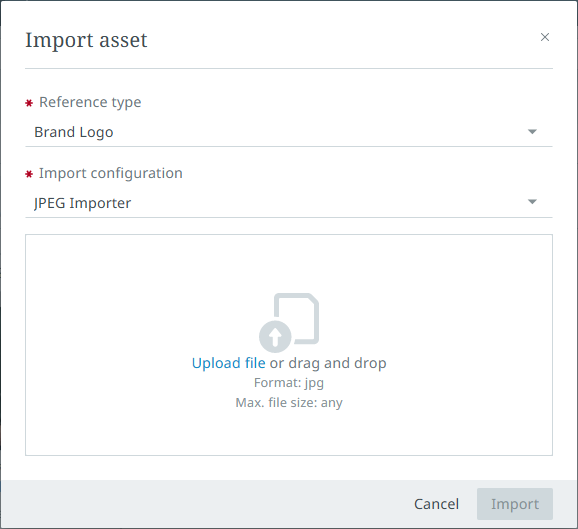Open the Upload file link
The height and width of the screenshot is (529, 578).
coord(229,363)
